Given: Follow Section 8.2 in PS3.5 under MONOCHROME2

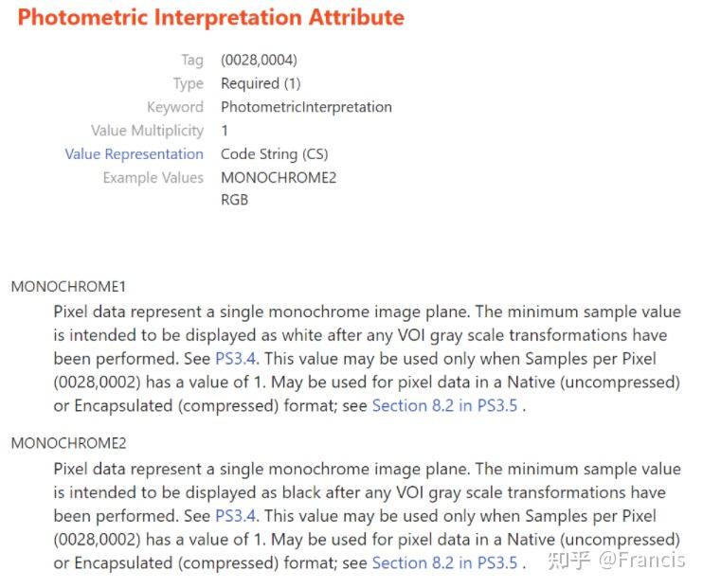Looking at the screenshot, I should click(444, 562).
